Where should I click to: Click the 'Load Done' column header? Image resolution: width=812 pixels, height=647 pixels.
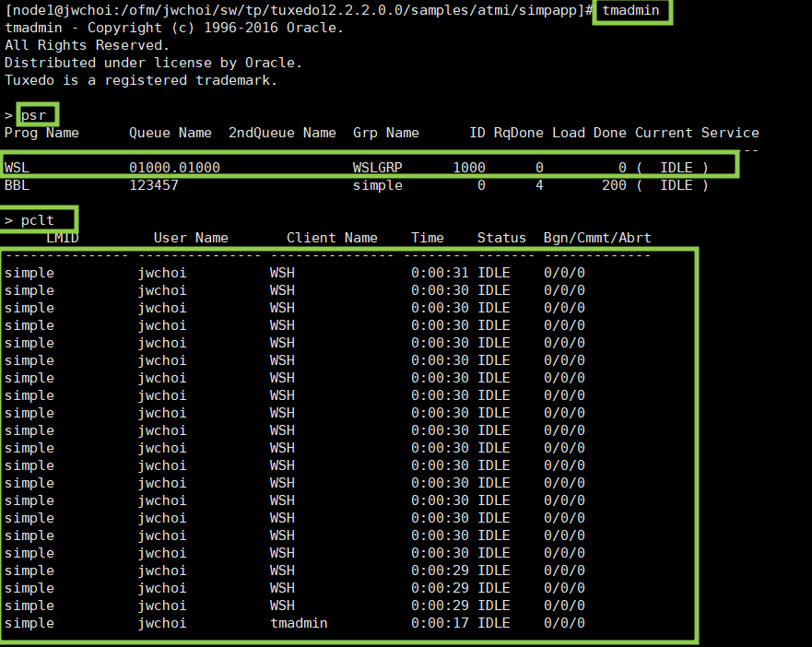(589, 133)
